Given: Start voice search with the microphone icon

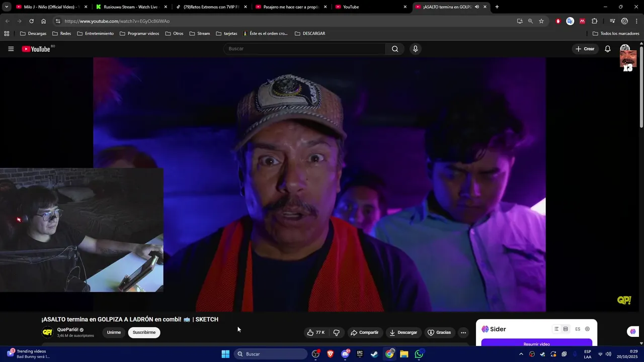Looking at the screenshot, I should (x=415, y=49).
